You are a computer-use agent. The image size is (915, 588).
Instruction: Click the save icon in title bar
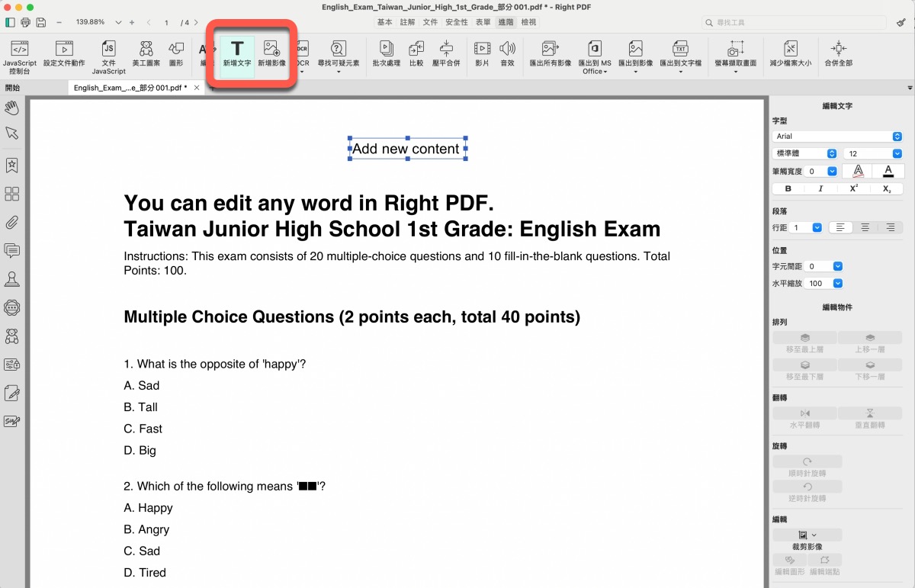point(40,22)
